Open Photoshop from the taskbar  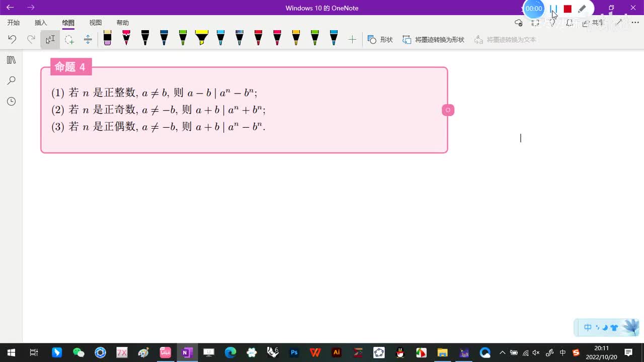pos(294,352)
